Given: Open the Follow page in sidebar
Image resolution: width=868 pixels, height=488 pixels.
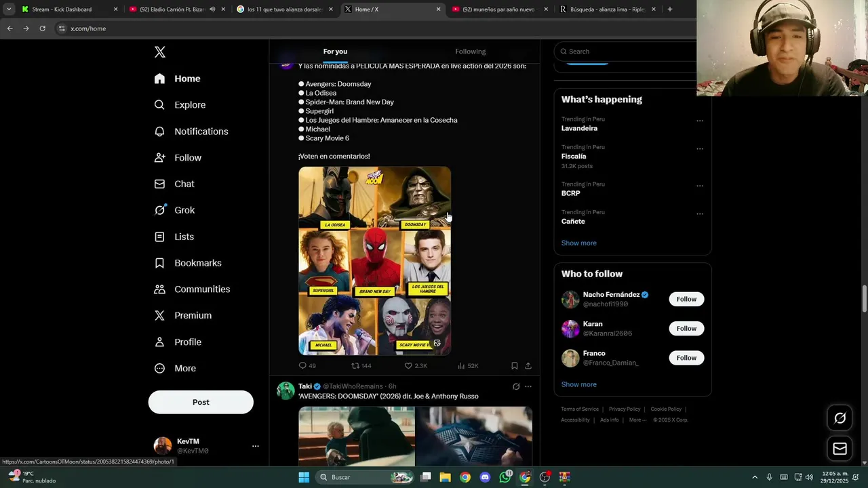Looking at the screenshot, I should coord(178,157).
